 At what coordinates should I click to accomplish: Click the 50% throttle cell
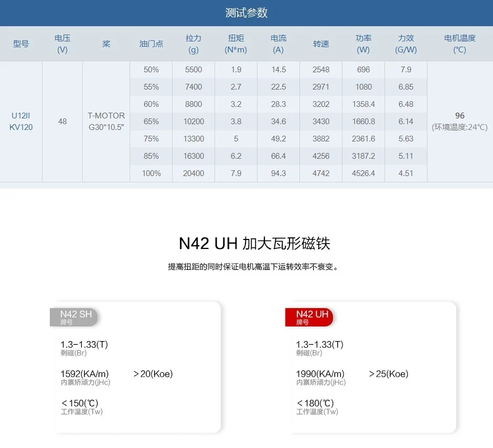(x=151, y=70)
